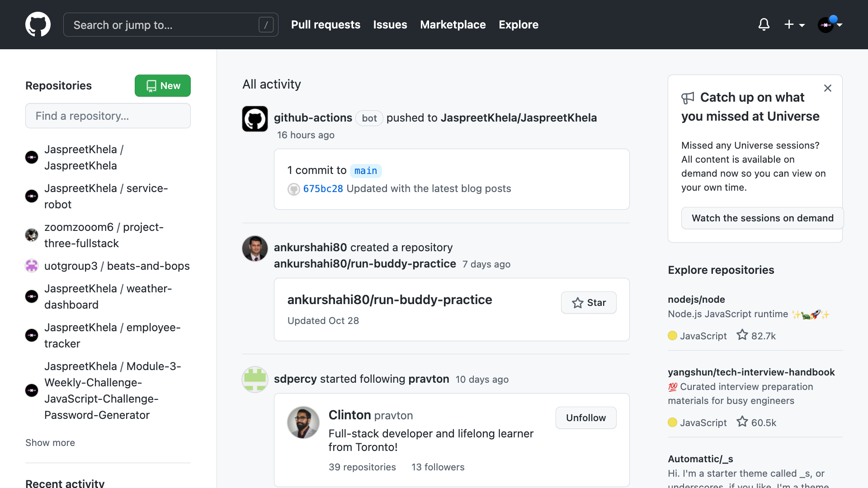868x488 pixels.
Task: Open JaspreetKhela / service-robot repository
Action: 106,196
